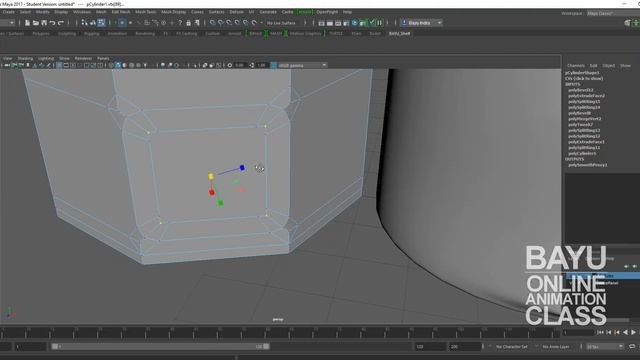The width and height of the screenshot is (640, 360).
Task: Switch to the BAYU_Shelf tab
Action: (399, 33)
